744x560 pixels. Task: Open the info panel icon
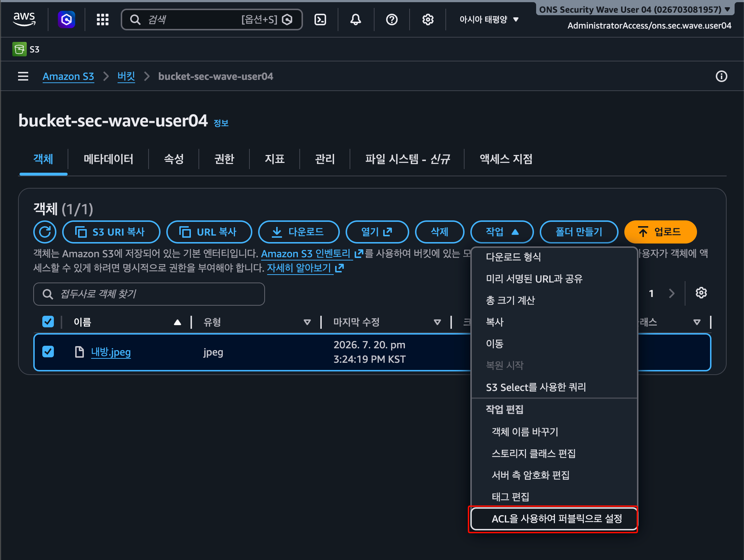[721, 76]
